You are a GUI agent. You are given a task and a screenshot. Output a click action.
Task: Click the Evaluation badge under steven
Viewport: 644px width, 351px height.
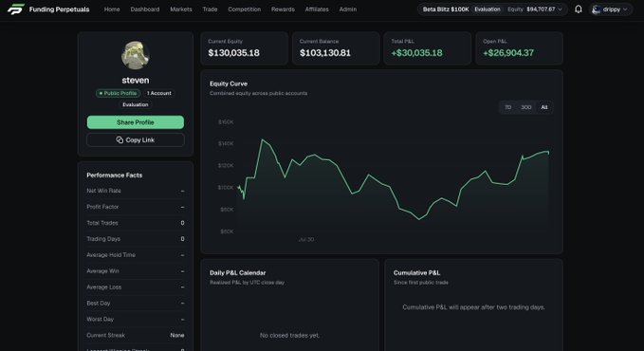click(x=135, y=104)
